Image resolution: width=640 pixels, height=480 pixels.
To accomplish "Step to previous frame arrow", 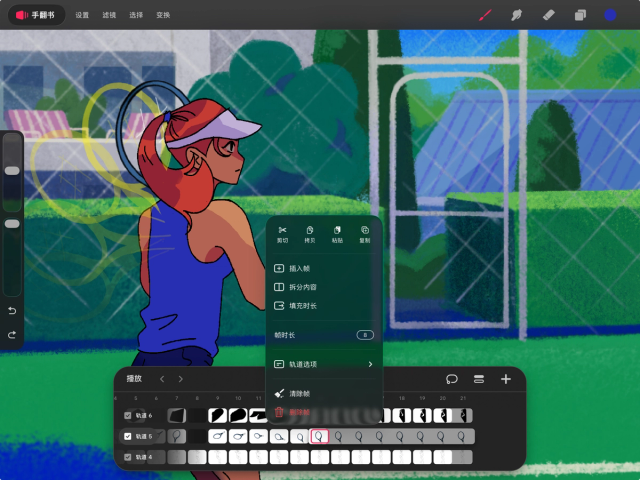I will click(x=162, y=379).
